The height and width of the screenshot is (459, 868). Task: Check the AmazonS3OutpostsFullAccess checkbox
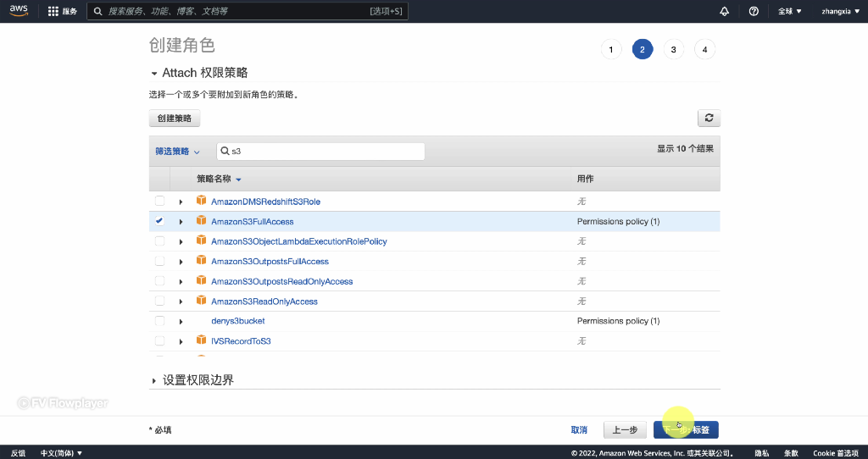coord(159,261)
